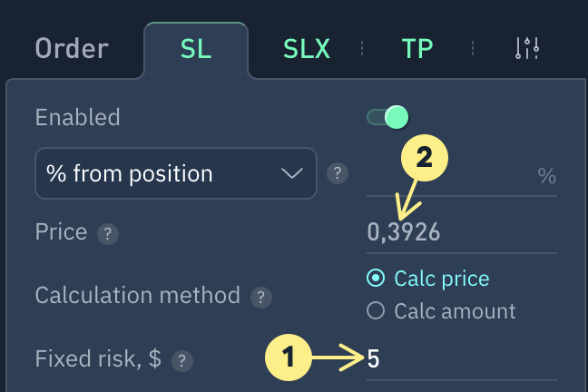Image resolution: width=588 pixels, height=392 pixels.
Task: Click the Price field showing 0,3926
Action: coord(461,233)
